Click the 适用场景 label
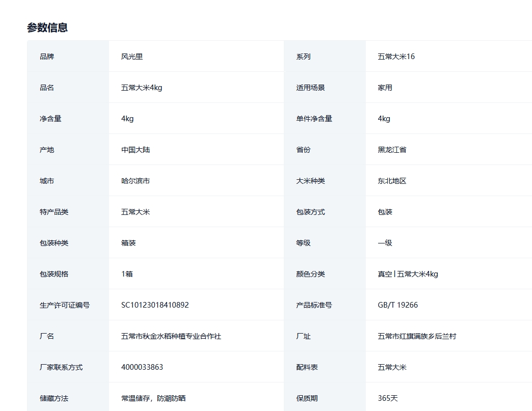532x411 pixels. tap(310, 88)
